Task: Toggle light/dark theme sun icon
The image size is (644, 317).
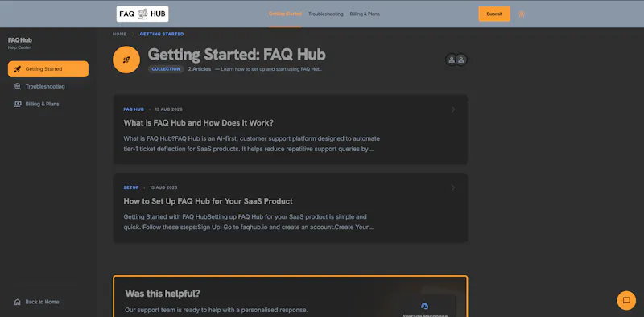Action: pos(522,14)
